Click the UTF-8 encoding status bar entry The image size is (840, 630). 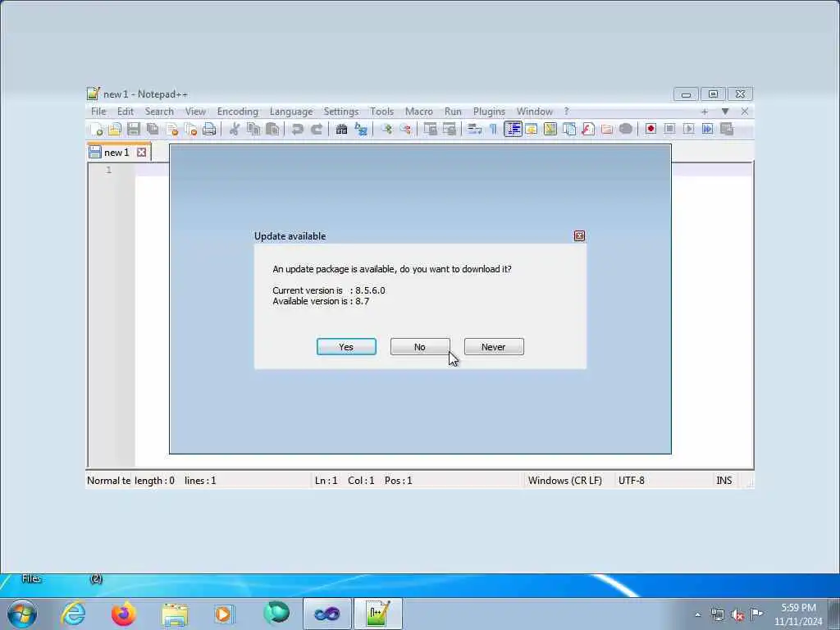pyautogui.click(x=631, y=481)
